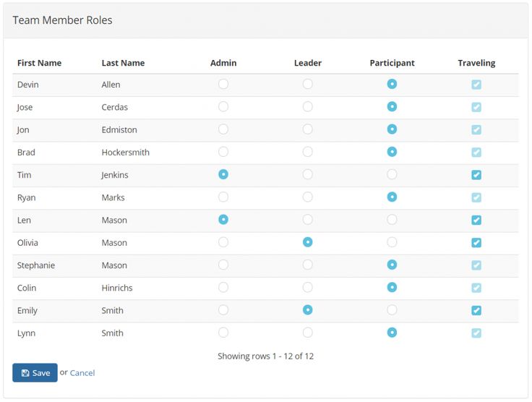Screen dimensions: 532x402
Task: Make Stephanie Mason an Admin
Action: coord(223,265)
